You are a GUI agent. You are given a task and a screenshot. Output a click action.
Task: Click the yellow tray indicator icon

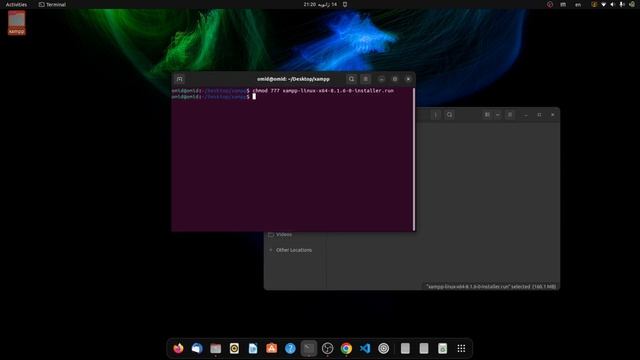click(594, 4)
